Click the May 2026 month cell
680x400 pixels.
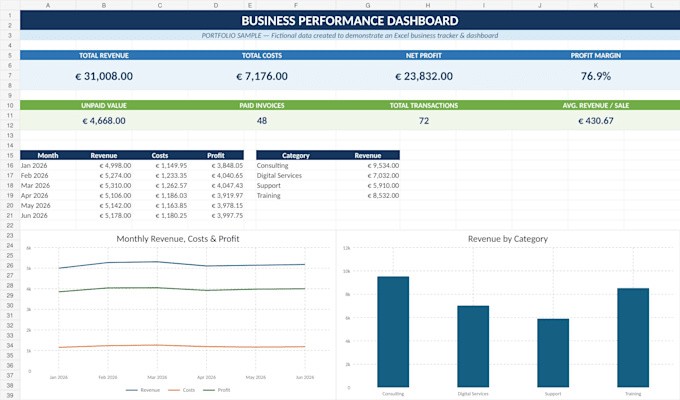click(48, 206)
